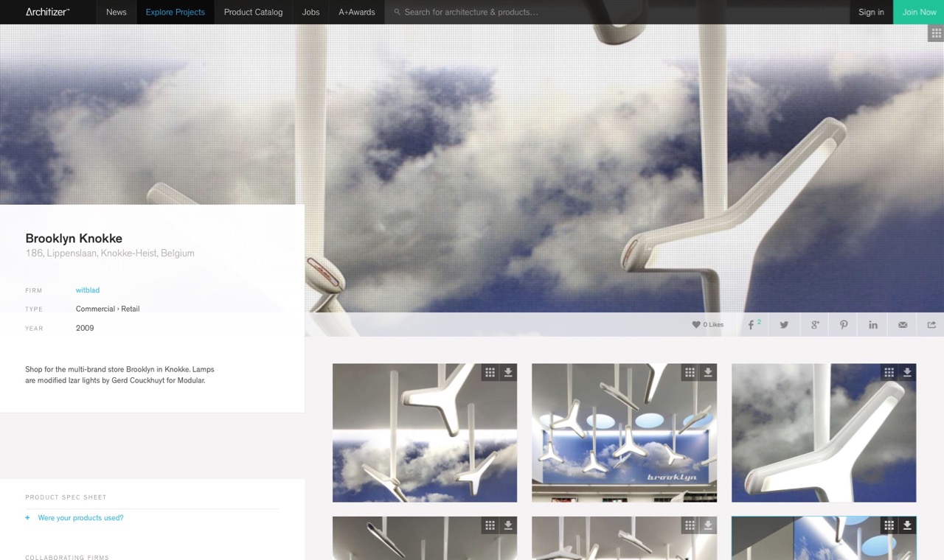Download the second-row first thumbnail image
This screenshot has width=944, height=560.
[508, 525]
